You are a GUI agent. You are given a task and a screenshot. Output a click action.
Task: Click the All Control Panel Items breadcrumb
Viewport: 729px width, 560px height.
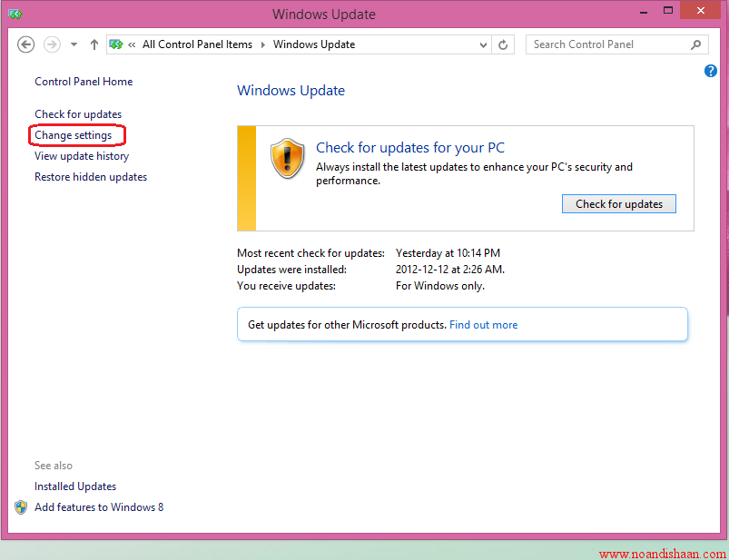pos(197,44)
